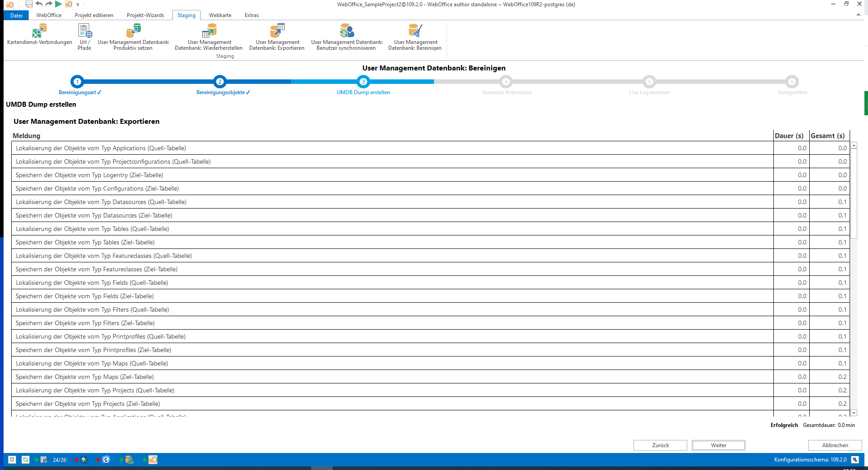Click the refresh icon in status bar

coord(26,460)
